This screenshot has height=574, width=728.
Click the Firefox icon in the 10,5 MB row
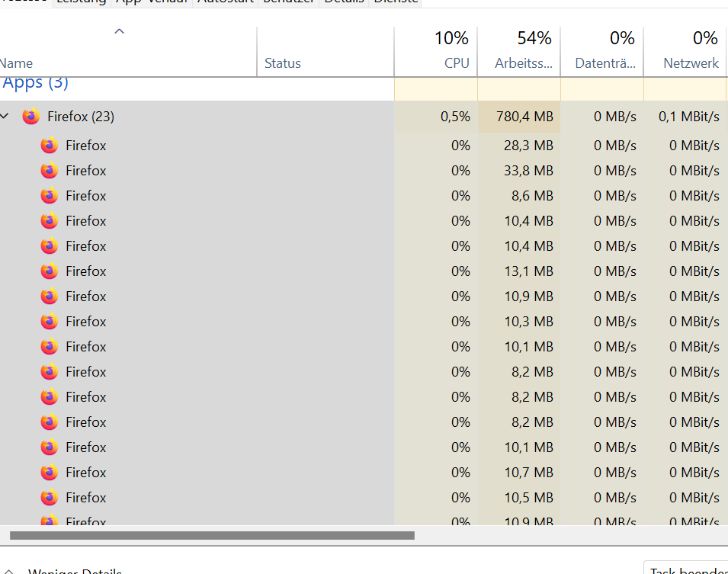tap(50, 497)
